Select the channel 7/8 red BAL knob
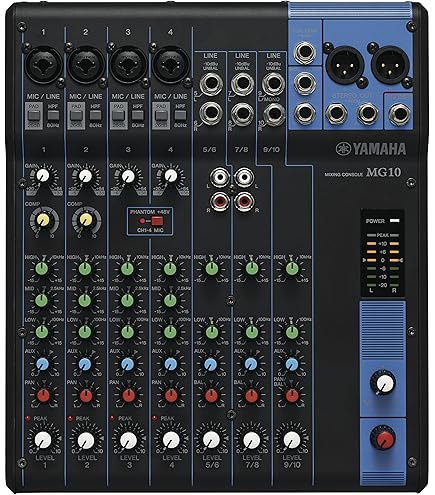 pos(252,396)
